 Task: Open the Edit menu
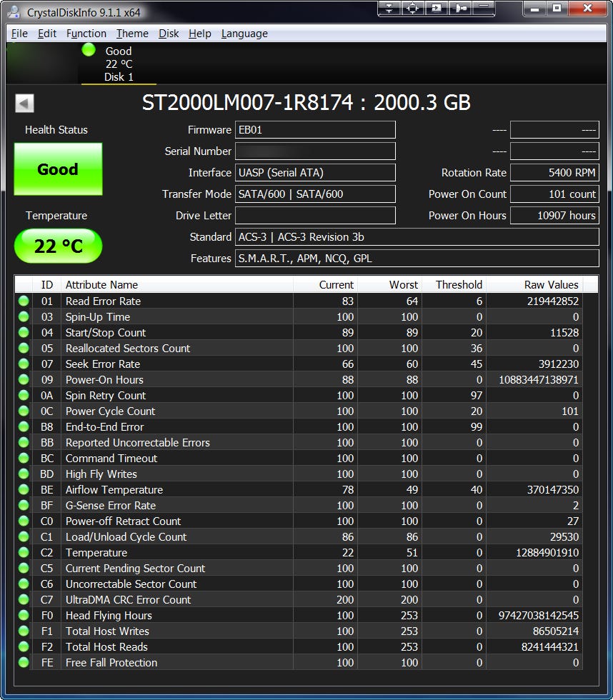click(47, 34)
